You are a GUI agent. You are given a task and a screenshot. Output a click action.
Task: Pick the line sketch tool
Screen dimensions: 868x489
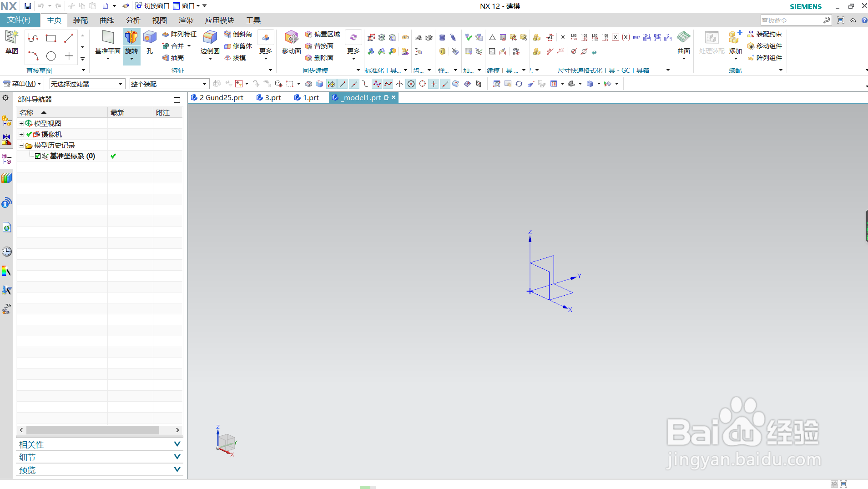pyautogui.click(x=69, y=38)
